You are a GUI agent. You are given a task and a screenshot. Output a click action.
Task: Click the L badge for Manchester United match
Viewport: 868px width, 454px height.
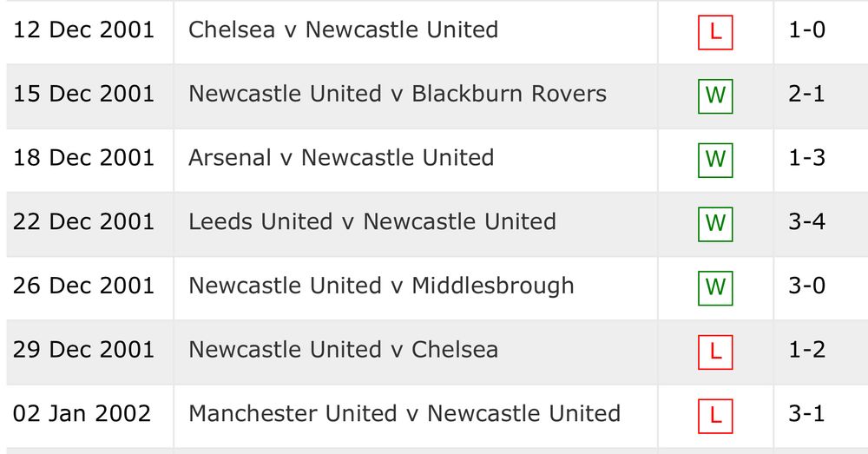click(x=715, y=415)
